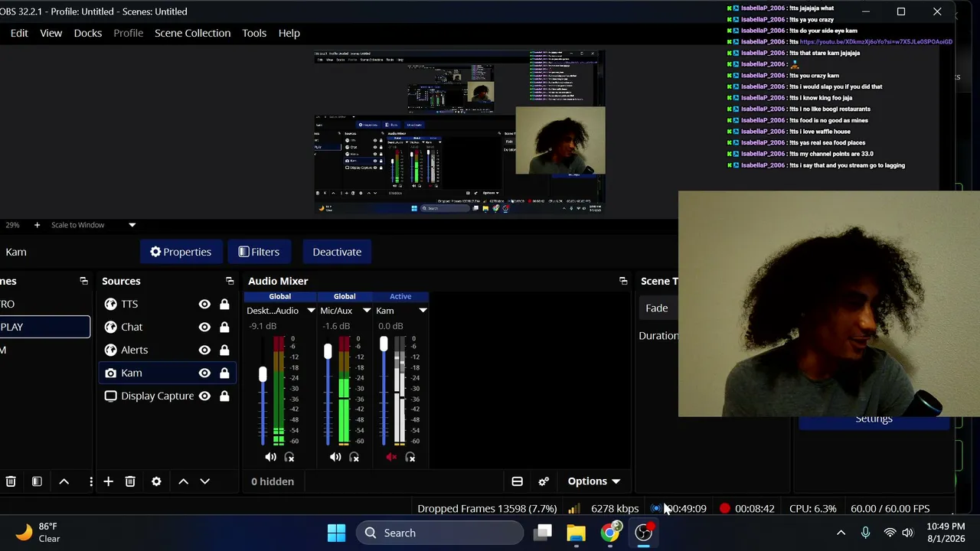The height and width of the screenshot is (551, 980).
Task: Open the Mic/Aux channel menu arrow
Action: tap(367, 311)
